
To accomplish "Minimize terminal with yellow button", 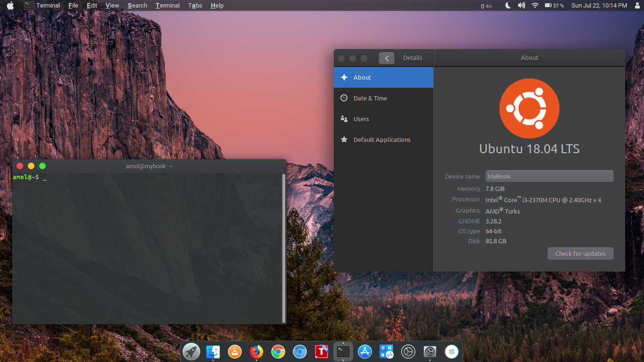I will click(x=31, y=166).
